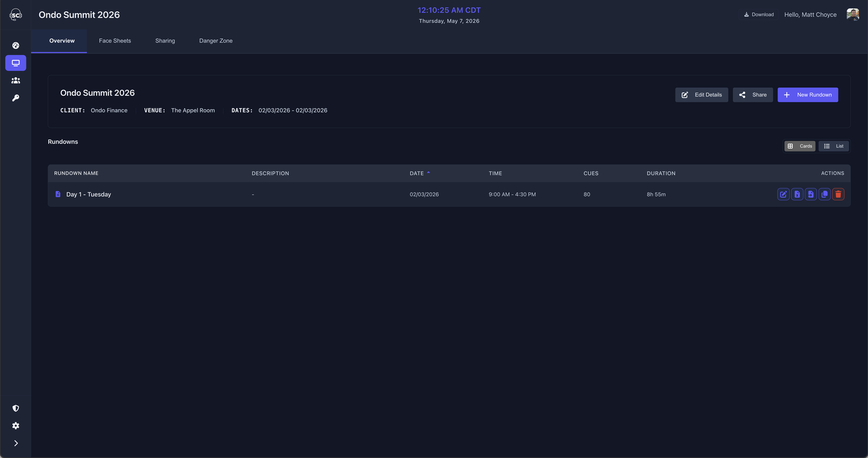Click the 8h 55m duration cell
Screen dimensions: 868x458
[x=656, y=194]
